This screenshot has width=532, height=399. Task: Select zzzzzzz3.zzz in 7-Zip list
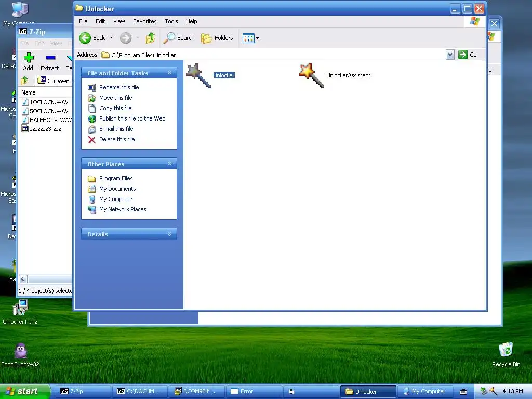pos(45,129)
